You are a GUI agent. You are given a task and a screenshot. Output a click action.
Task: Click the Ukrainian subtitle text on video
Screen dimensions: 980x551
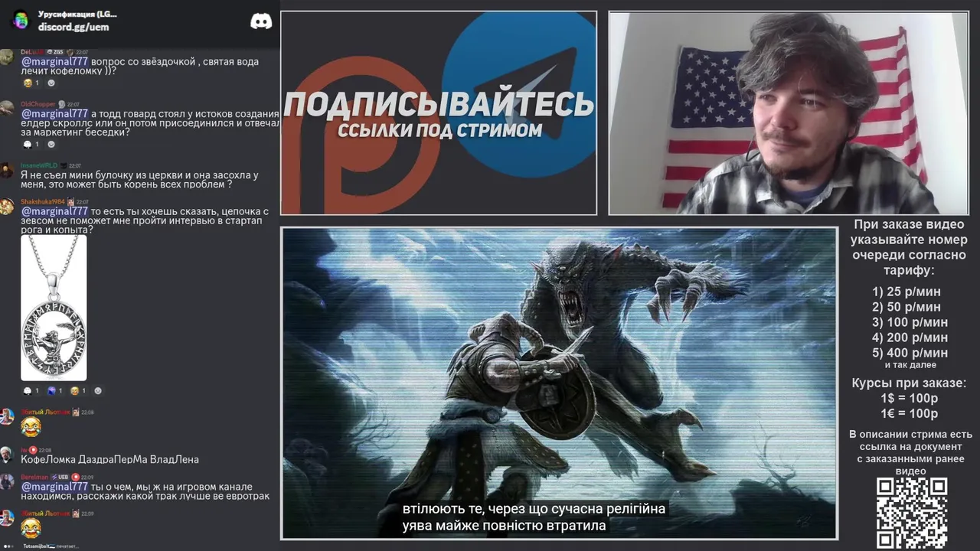[534, 517]
